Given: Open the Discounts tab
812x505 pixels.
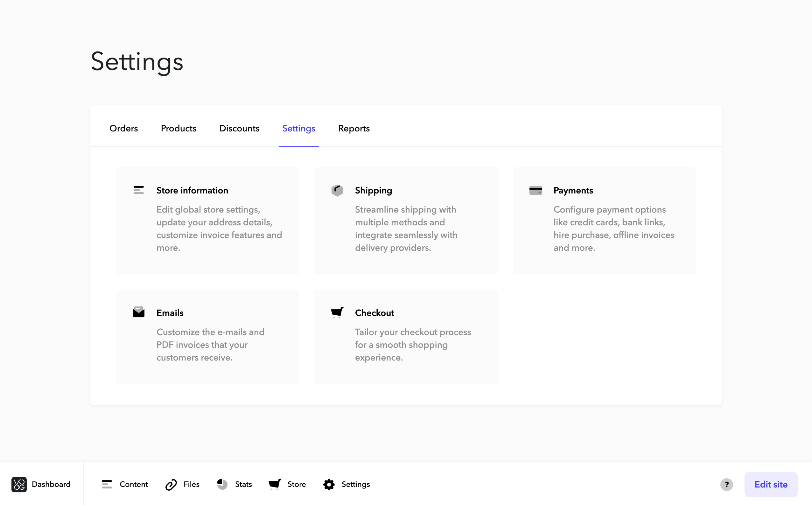Looking at the screenshot, I should [239, 128].
